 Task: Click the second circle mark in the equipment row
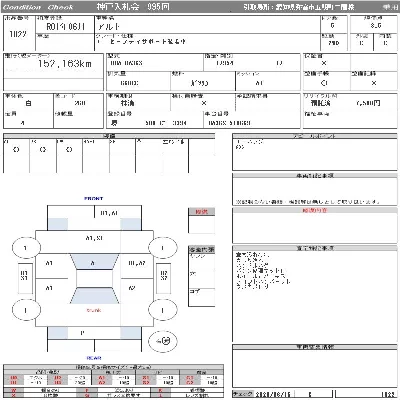coord(43,150)
